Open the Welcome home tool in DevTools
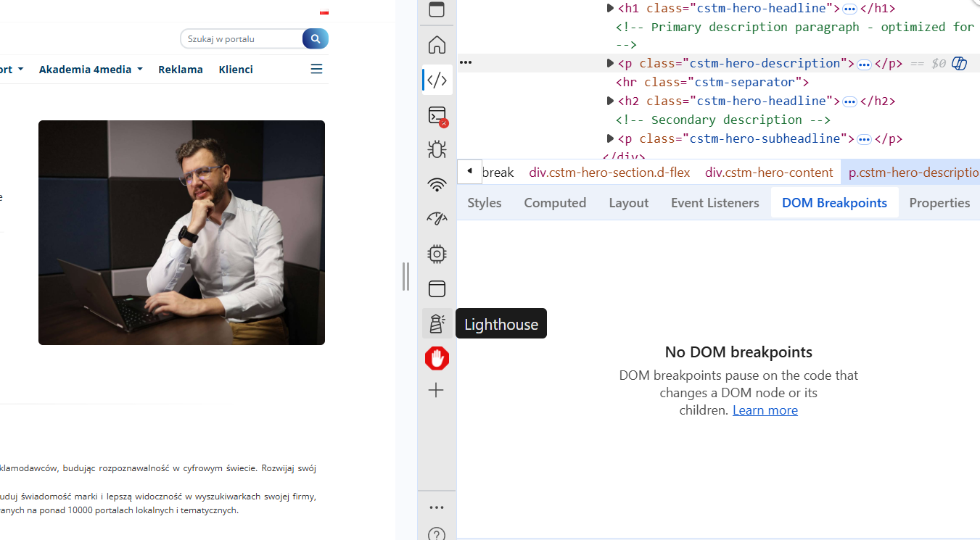 [437, 45]
